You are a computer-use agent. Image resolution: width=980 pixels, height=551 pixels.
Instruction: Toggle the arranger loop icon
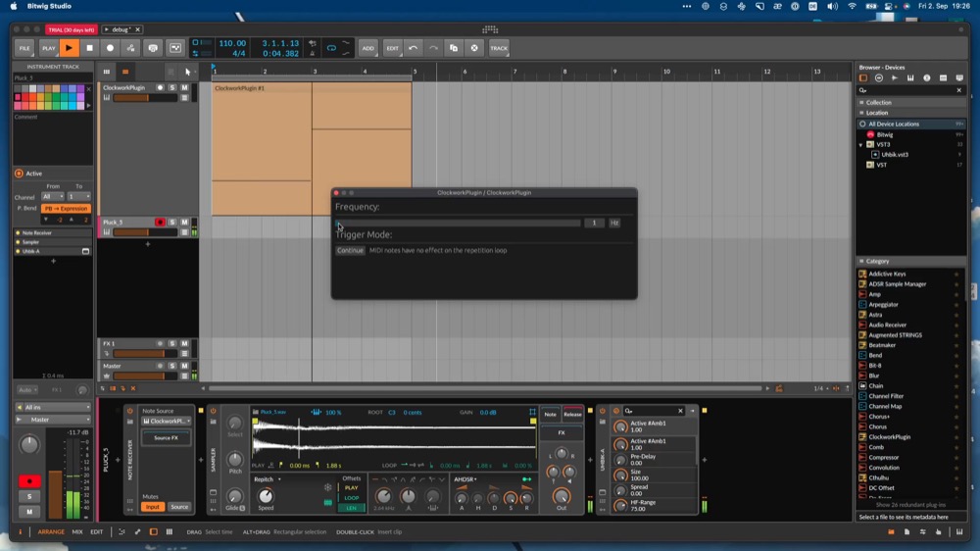pos(331,48)
